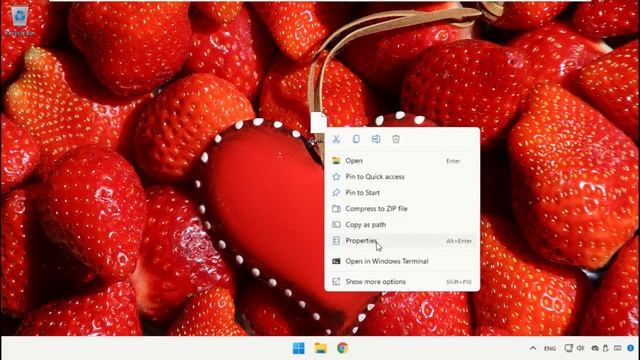Select the folder icon on the desktop
This screenshot has height=360, width=640.
point(318,122)
